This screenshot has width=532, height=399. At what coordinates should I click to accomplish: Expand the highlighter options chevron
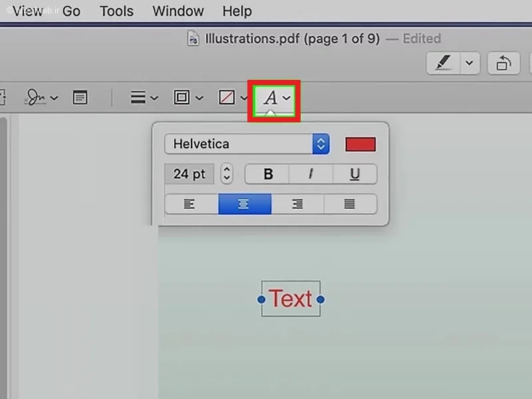click(x=469, y=63)
